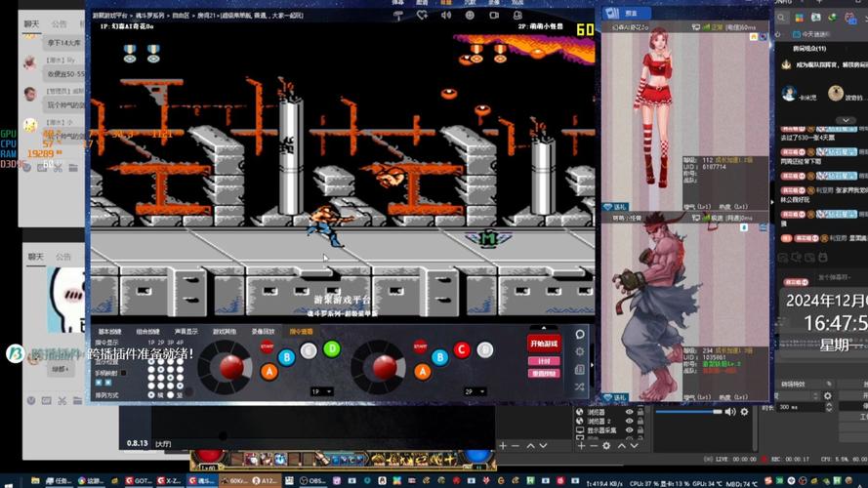Click the pink 计时 button
This screenshot has width=868, height=488.
coord(544,361)
